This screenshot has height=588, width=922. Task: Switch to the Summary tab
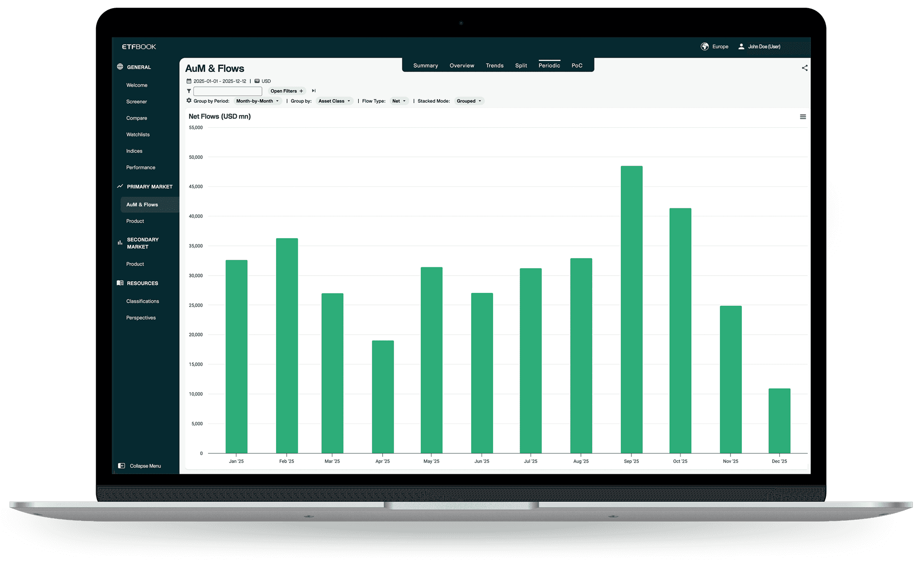[x=425, y=66]
